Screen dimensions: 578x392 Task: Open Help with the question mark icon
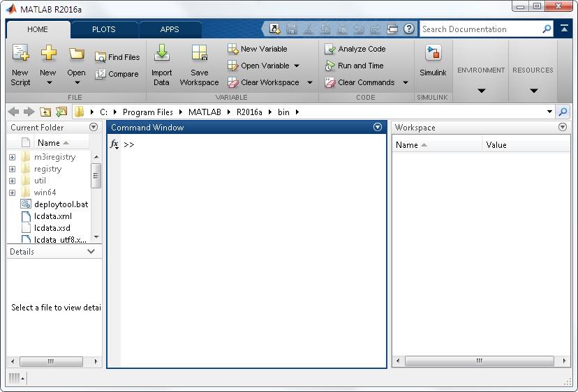tap(409, 29)
